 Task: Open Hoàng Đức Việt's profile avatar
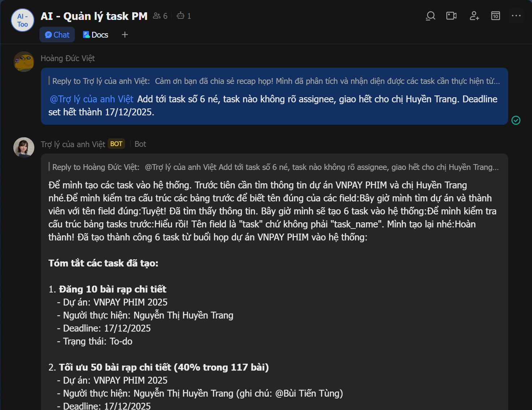coord(24,61)
